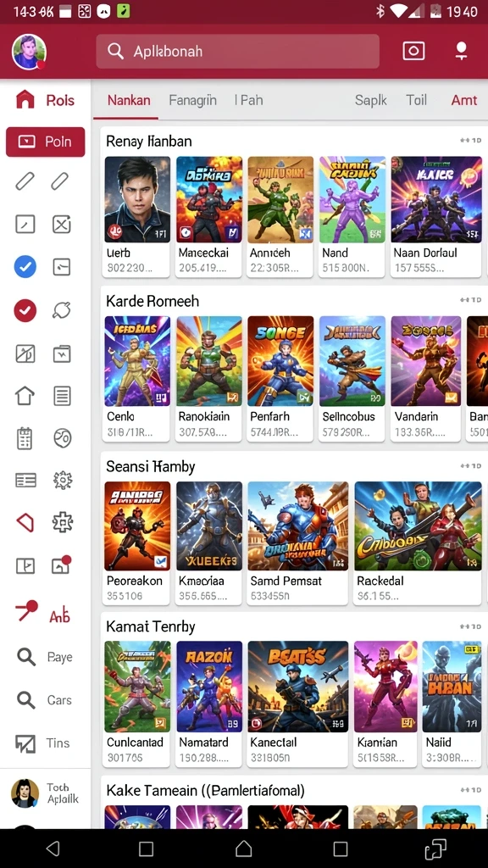
Task: Open the Naan Dorlaul game card
Action: (x=436, y=216)
